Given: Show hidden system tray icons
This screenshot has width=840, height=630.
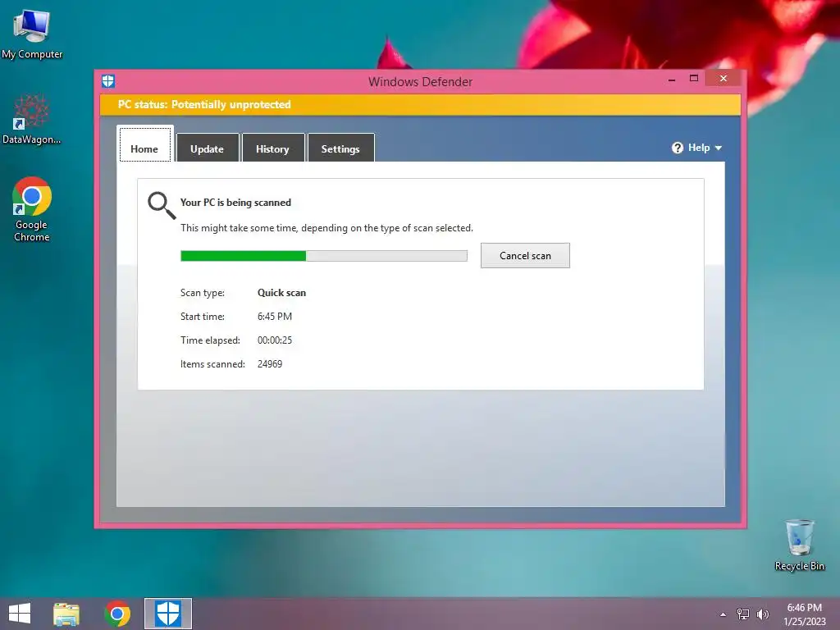Looking at the screenshot, I should coord(723,614).
